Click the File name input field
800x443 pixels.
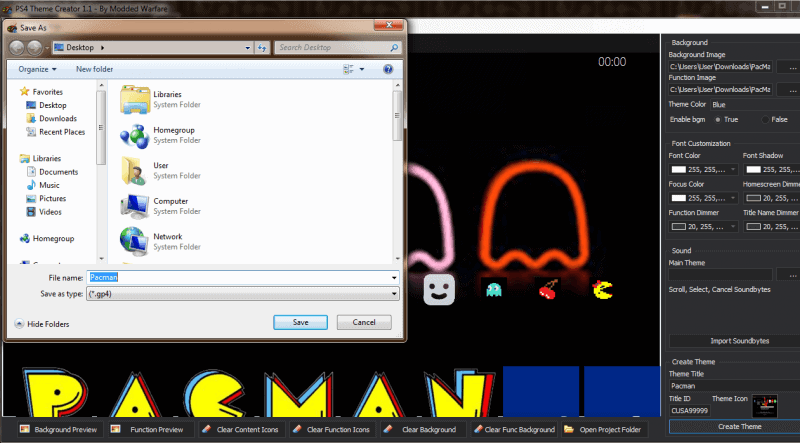pos(239,278)
